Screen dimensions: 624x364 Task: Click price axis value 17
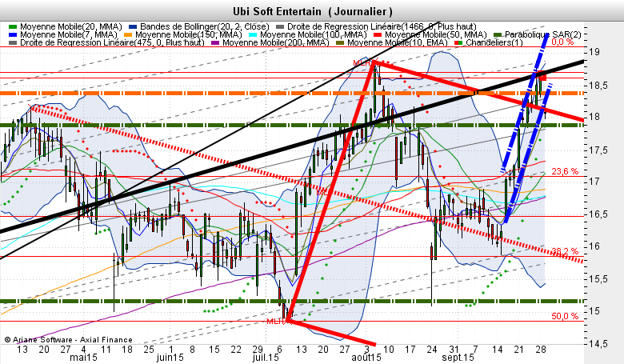[x=594, y=182]
